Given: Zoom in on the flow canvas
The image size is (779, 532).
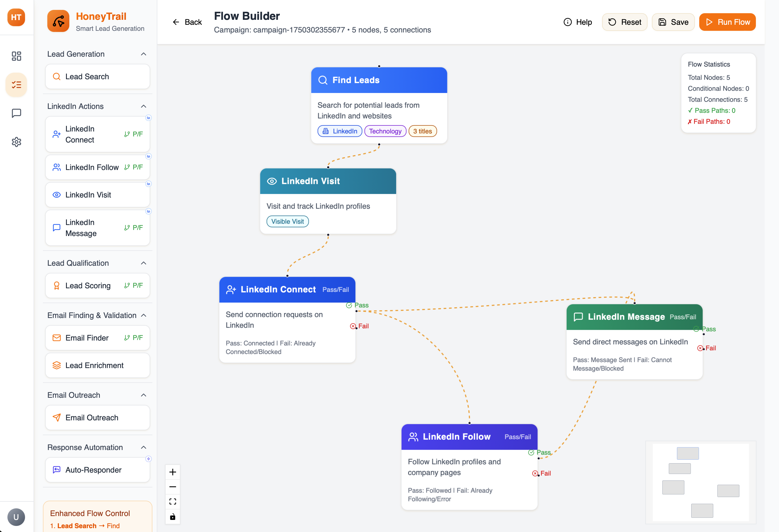Looking at the screenshot, I should (x=173, y=472).
